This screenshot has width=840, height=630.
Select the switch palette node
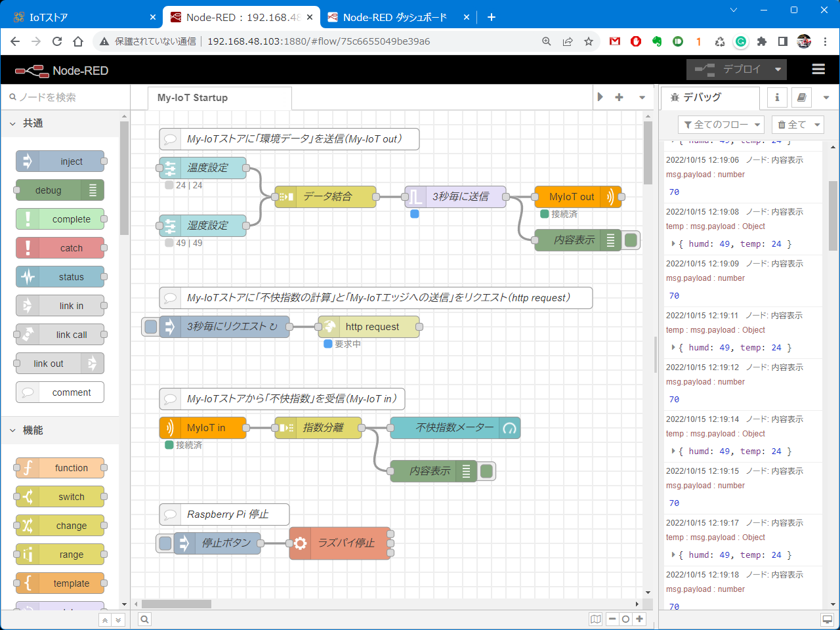click(x=60, y=497)
